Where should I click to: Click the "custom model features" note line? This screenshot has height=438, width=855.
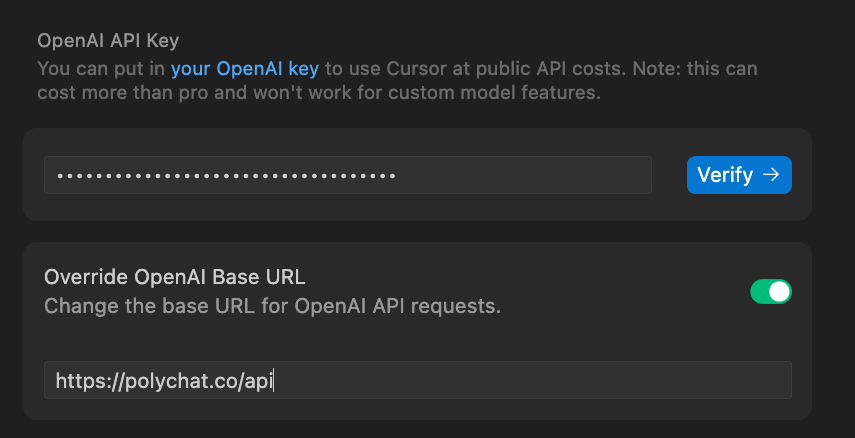pos(318,93)
